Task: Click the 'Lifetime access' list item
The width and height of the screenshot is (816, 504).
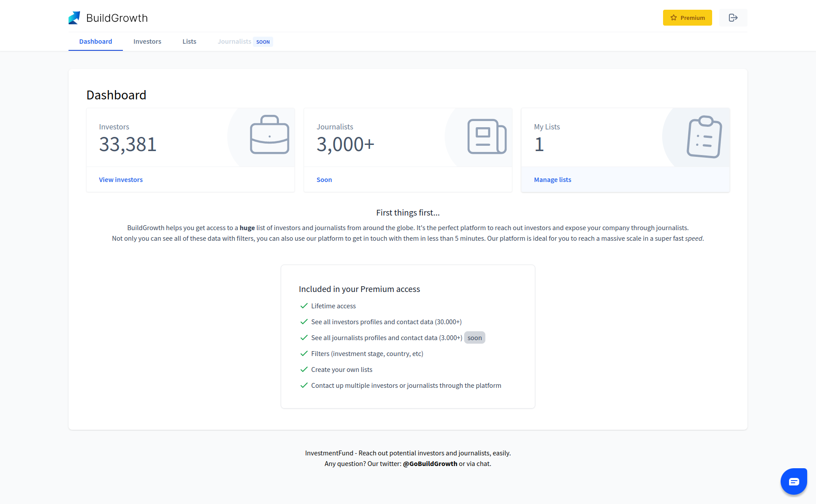Action: coord(333,306)
